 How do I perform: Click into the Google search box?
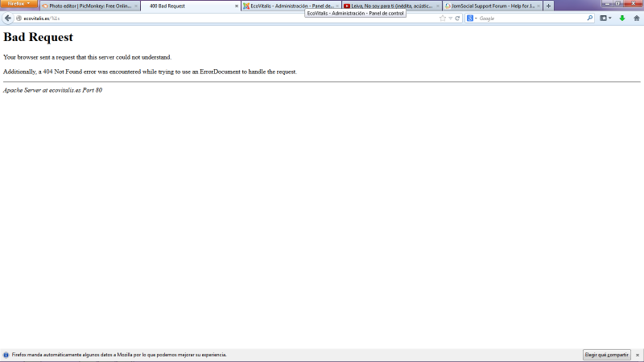(x=531, y=18)
